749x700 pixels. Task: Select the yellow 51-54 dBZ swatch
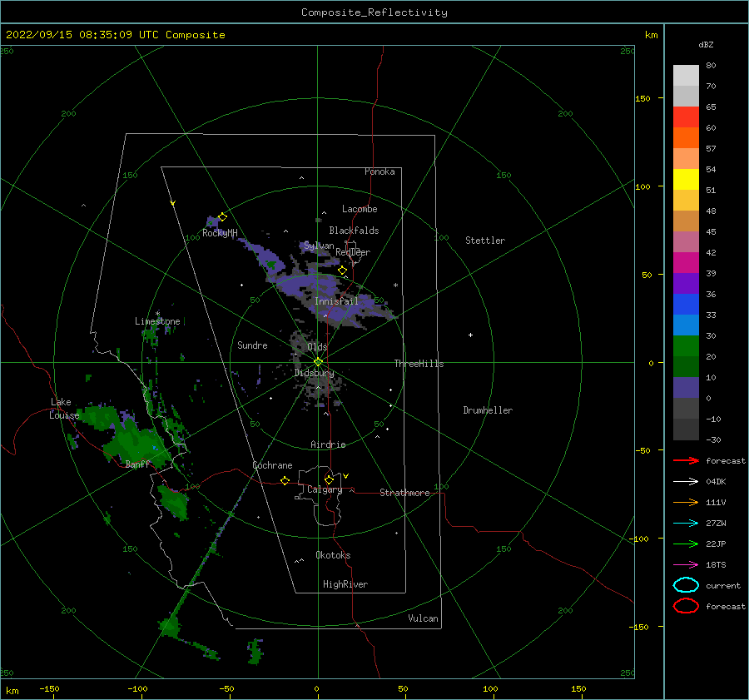tap(686, 179)
